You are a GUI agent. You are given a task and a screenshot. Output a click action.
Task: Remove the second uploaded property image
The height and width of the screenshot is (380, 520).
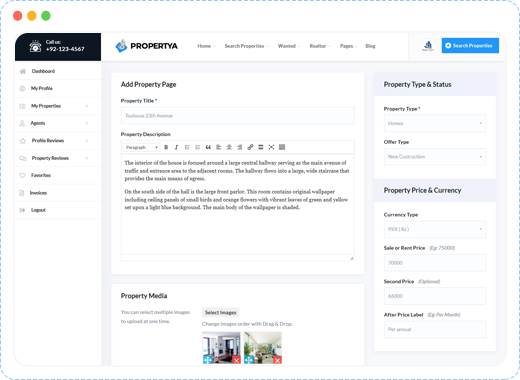point(277,360)
